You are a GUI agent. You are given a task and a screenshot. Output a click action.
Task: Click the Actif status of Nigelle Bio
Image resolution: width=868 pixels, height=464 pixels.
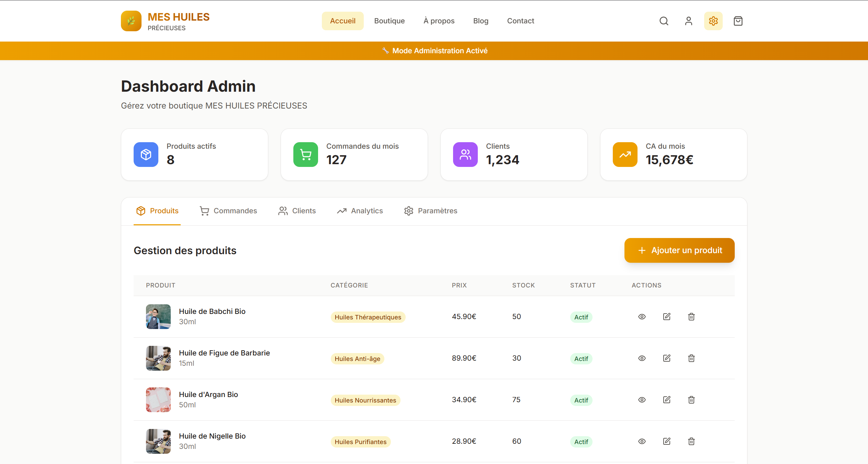(x=581, y=442)
